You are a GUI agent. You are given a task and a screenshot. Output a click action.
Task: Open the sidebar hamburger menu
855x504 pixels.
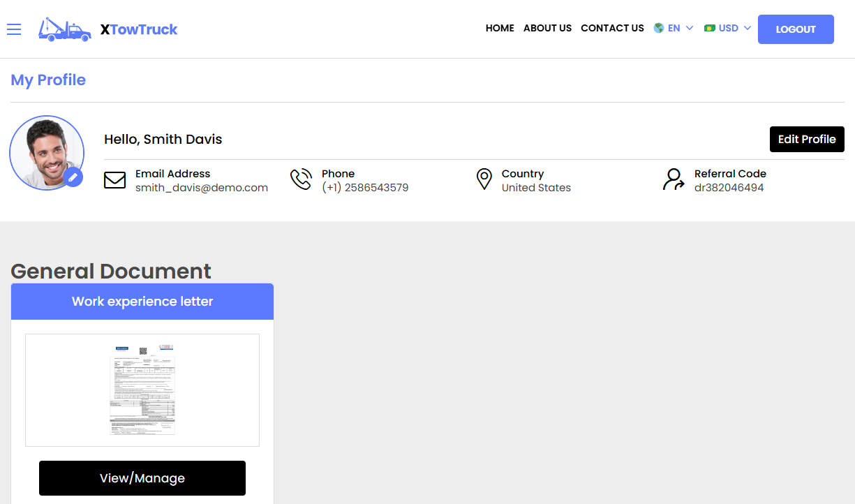(x=14, y=29)
